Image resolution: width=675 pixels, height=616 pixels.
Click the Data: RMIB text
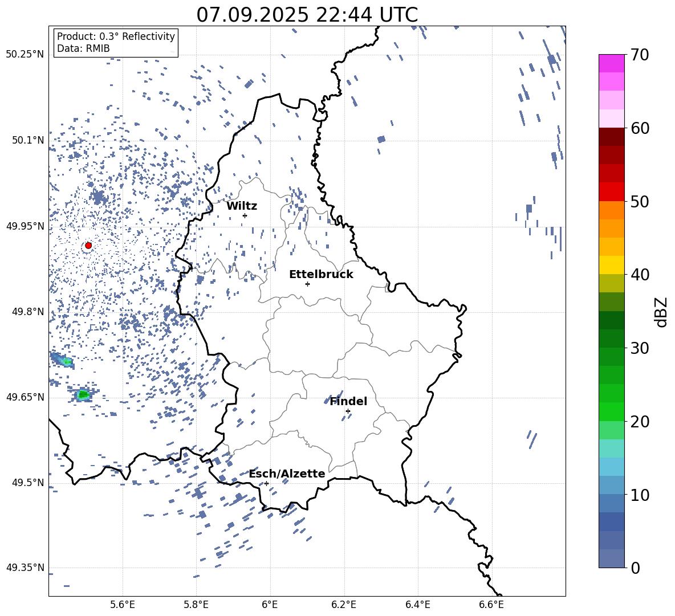[83, 48]
